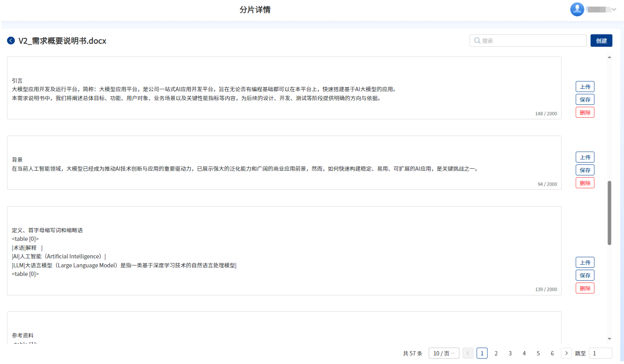Click the vertical scrollbar thumb
This screenshot has width=624, height=364.
(609, 213)
